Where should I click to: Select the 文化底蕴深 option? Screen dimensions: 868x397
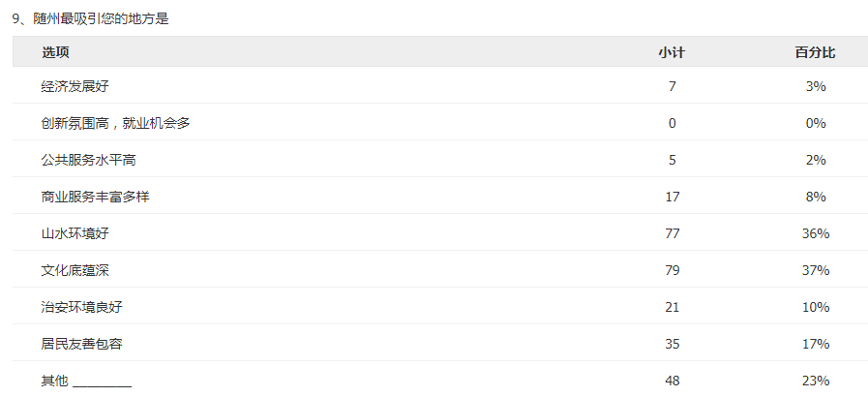75,270
